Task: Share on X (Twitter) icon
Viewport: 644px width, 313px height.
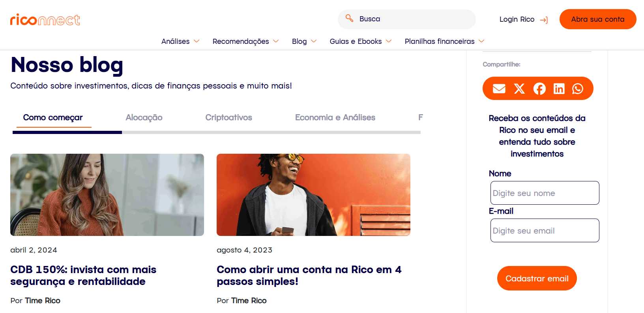Action: click(x=519, y=89)
